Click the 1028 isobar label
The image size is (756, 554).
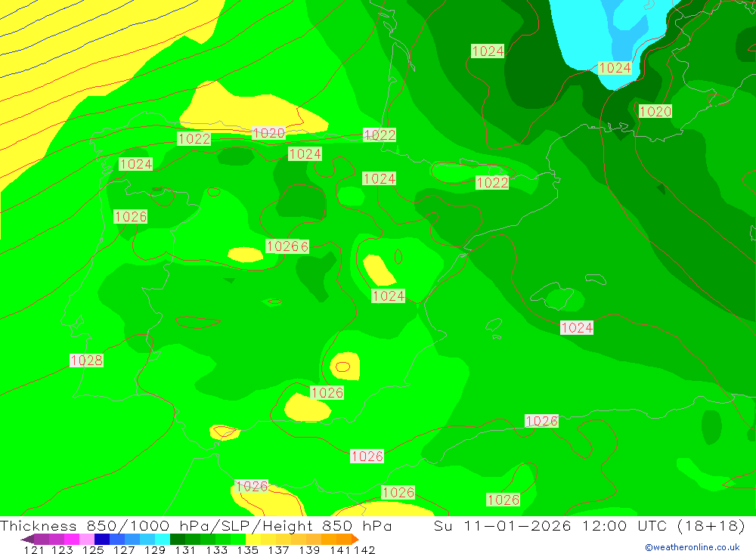click(86, 361)
